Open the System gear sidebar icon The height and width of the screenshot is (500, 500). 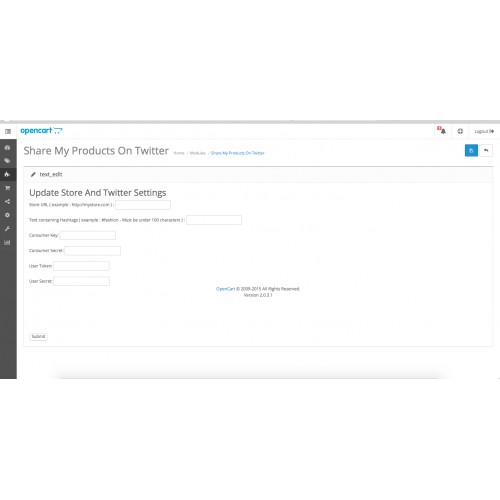7,215
